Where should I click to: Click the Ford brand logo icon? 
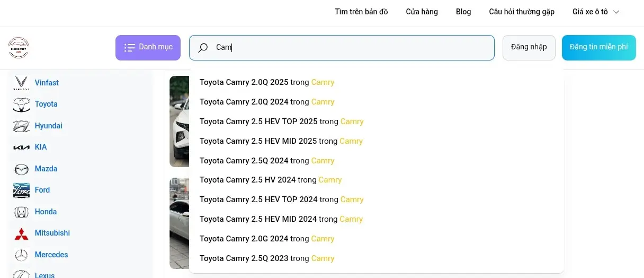(x=21, y=190)
